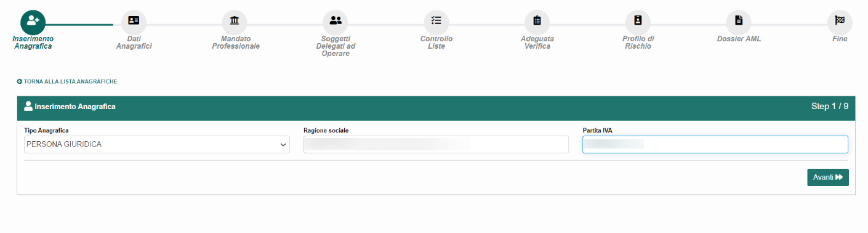The height and width of the screenshot is (233, 868).
Task: Return via Torna alla lista anagrafiche link
Action: click(67, 81)
